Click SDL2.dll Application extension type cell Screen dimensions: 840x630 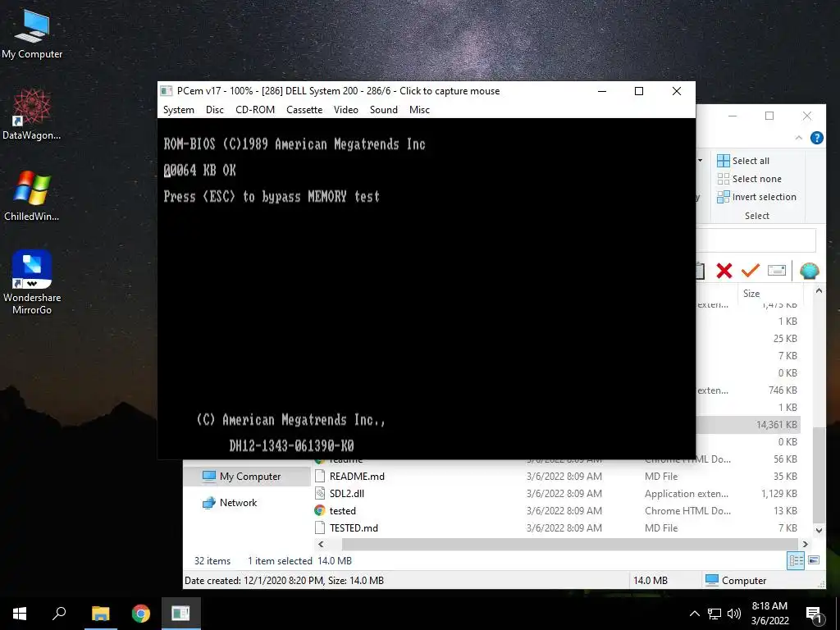point(687,493)
